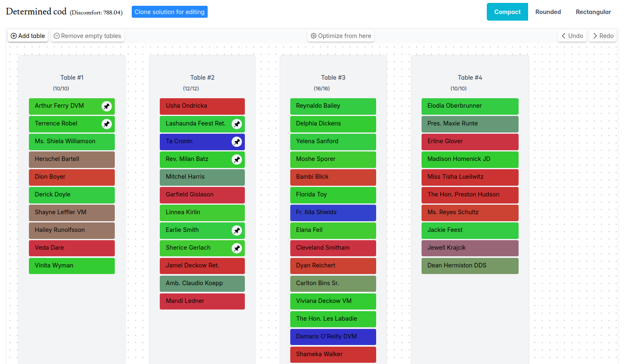The width and height of the screenshot is (628, 364).
Task: Click Earlie Smith's pin icon
Action: (237, 230)
